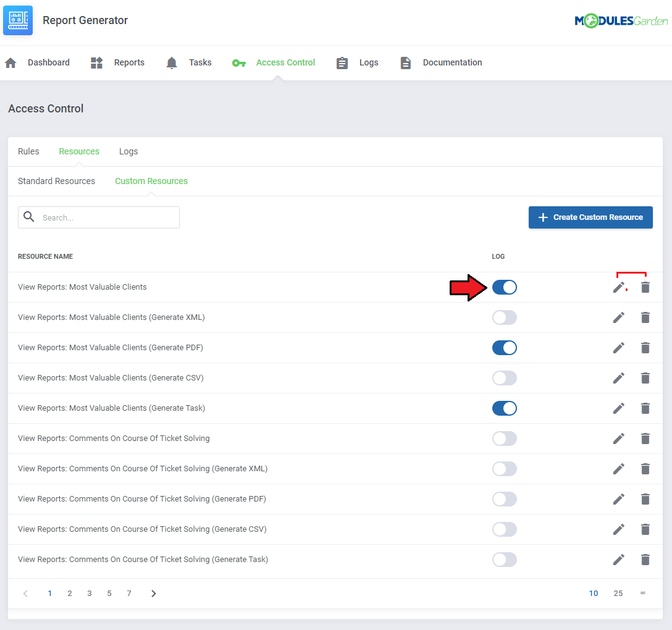Show 10 entries per page
This screenshot has width=672, height=630.
pos(594,594)
